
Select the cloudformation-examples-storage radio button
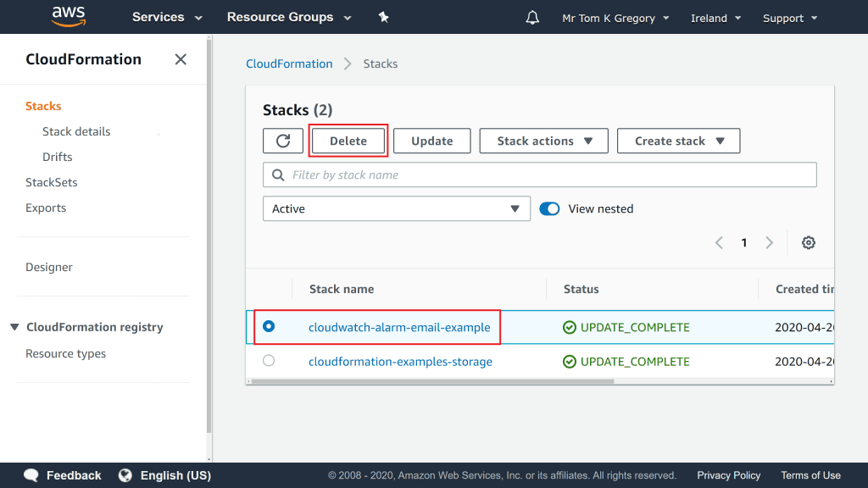click(269, 361)
